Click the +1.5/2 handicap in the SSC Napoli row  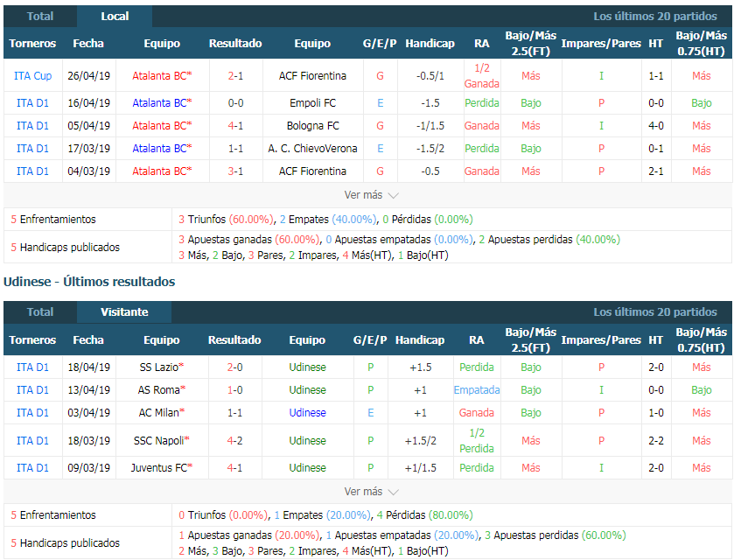click(420, 441)
